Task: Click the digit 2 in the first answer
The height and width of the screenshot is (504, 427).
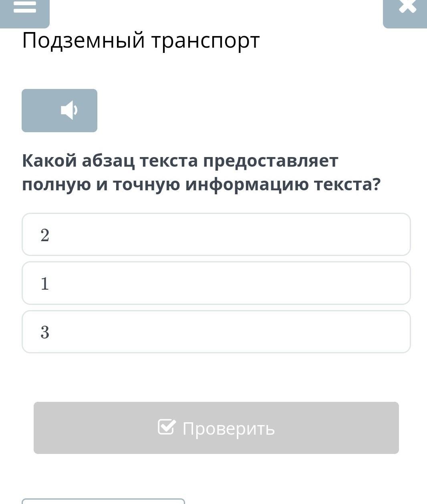Action: point(45,235)
